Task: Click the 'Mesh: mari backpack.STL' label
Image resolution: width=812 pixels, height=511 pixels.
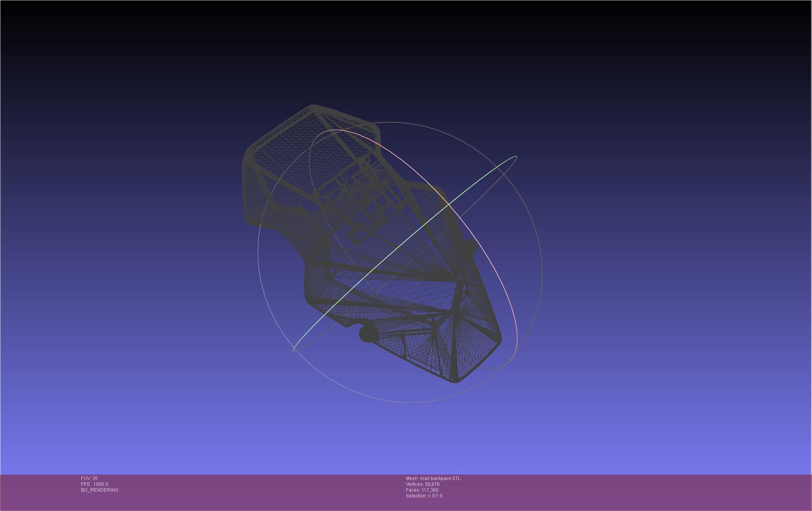Action: coord(433,478)
